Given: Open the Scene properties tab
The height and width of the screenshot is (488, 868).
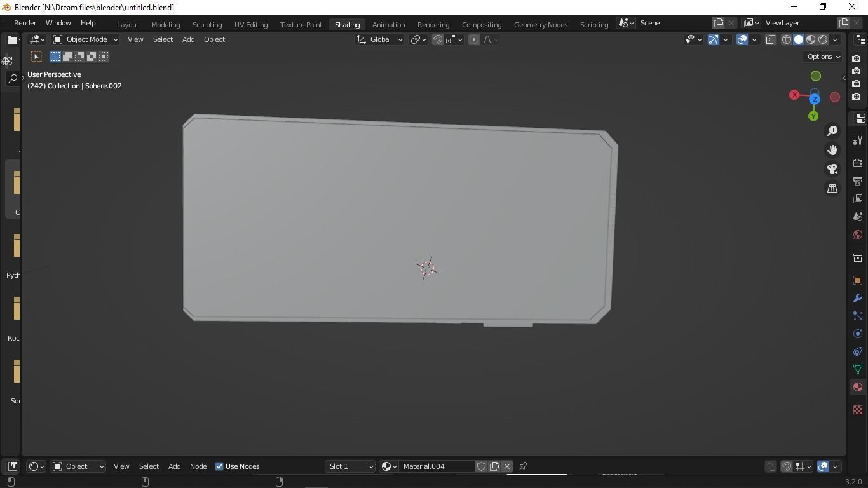Looking at the screenshot, I should point(858,217).
